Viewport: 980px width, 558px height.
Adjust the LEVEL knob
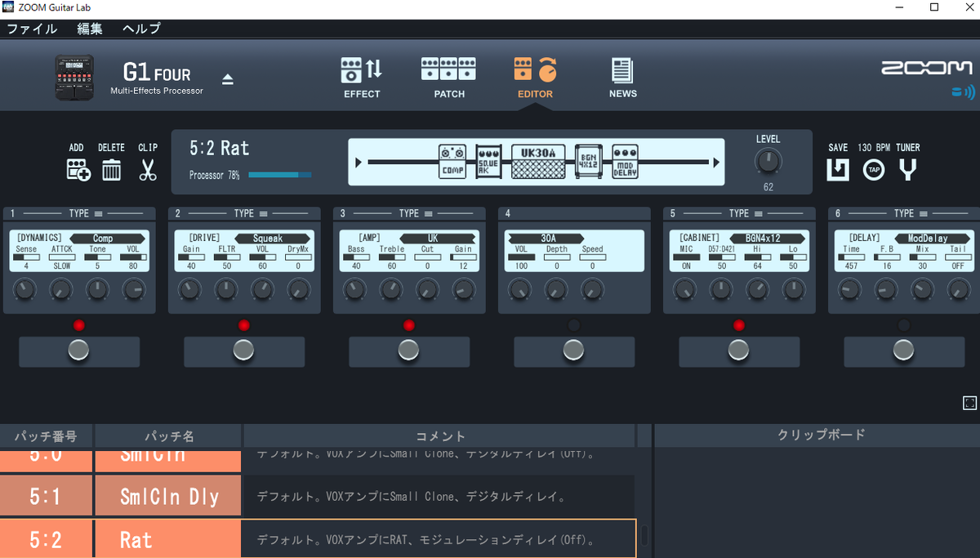click(768, 162)
